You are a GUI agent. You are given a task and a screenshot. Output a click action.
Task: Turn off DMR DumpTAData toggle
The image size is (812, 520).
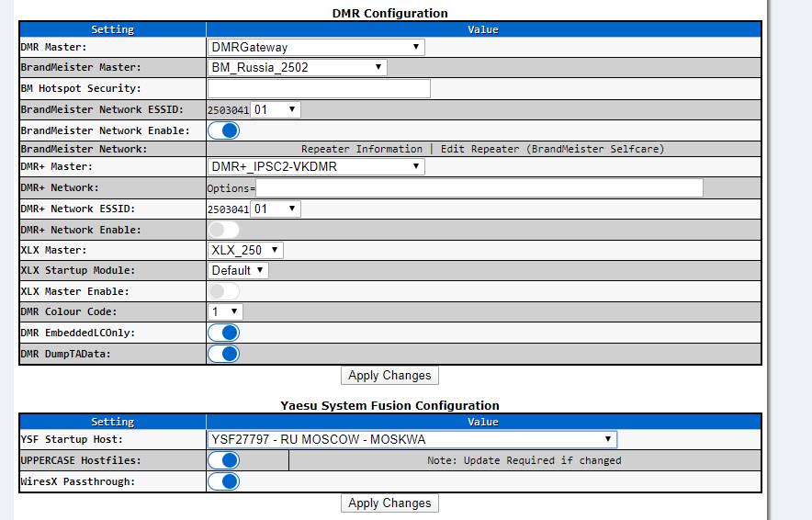(x=224, y=354)
